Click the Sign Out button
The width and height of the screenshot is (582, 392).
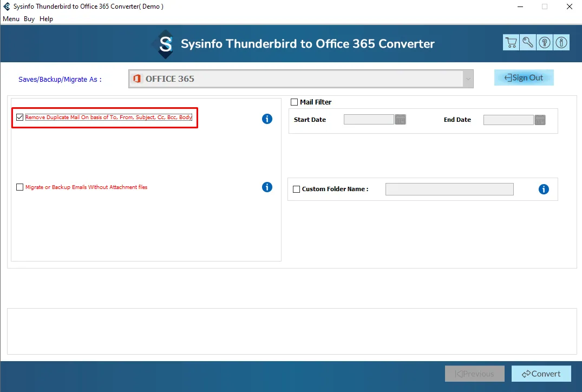tap(524, 77)
